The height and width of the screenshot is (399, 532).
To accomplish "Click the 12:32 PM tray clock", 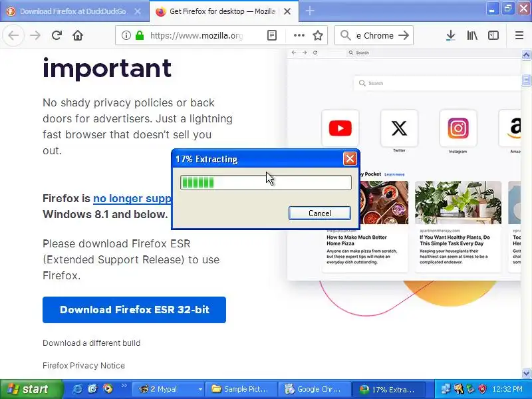I will pos(507,389).
